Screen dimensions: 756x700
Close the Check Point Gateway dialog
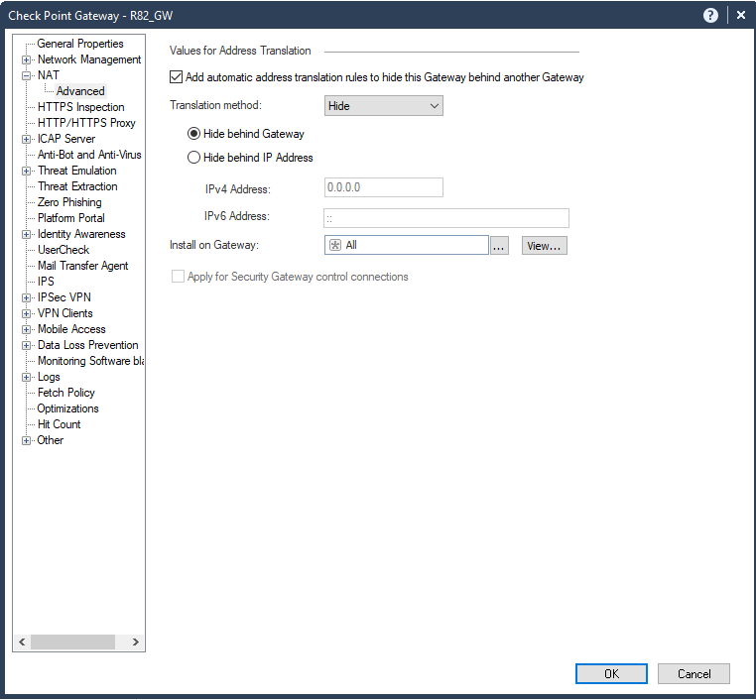[x=741, y=16]
